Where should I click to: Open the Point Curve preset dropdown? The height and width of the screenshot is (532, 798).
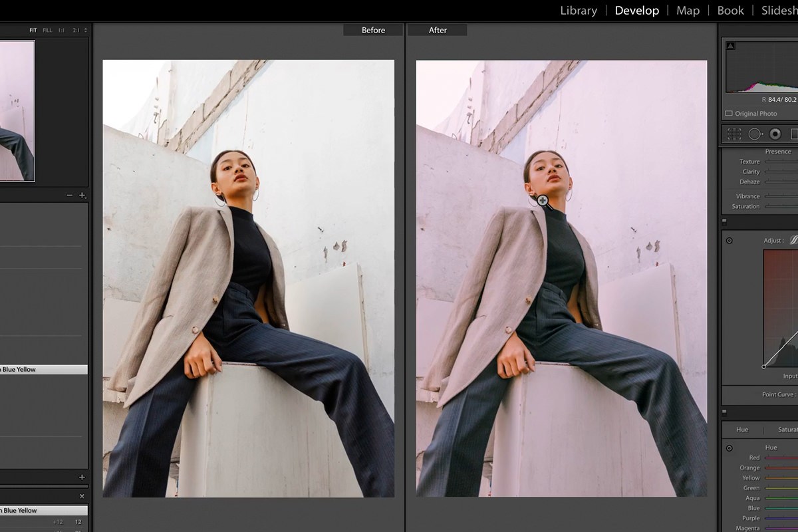tap(779, 394)
